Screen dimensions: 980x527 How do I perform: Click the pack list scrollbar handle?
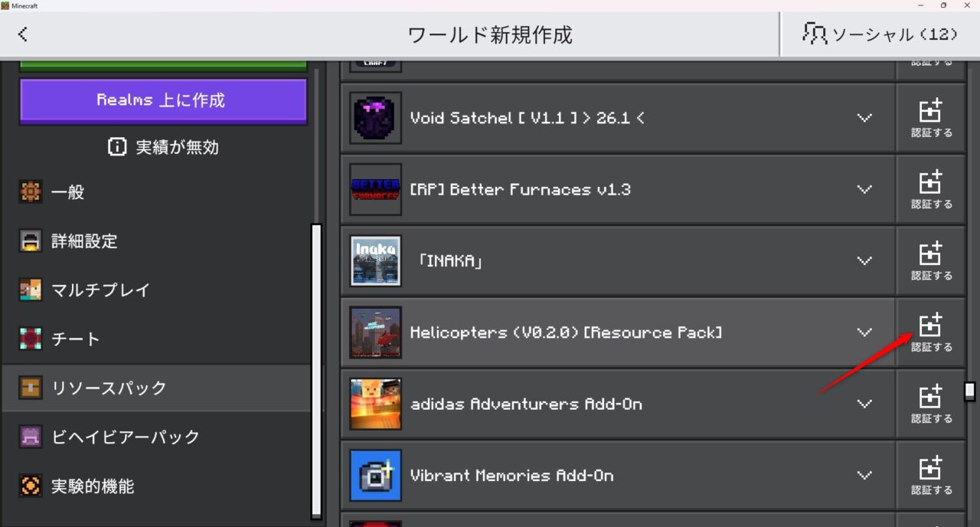click(970, 391)
